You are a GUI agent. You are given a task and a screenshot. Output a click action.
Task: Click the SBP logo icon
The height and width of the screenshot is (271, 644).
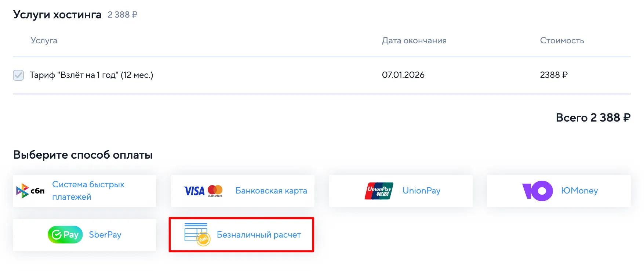pos(30,191)
